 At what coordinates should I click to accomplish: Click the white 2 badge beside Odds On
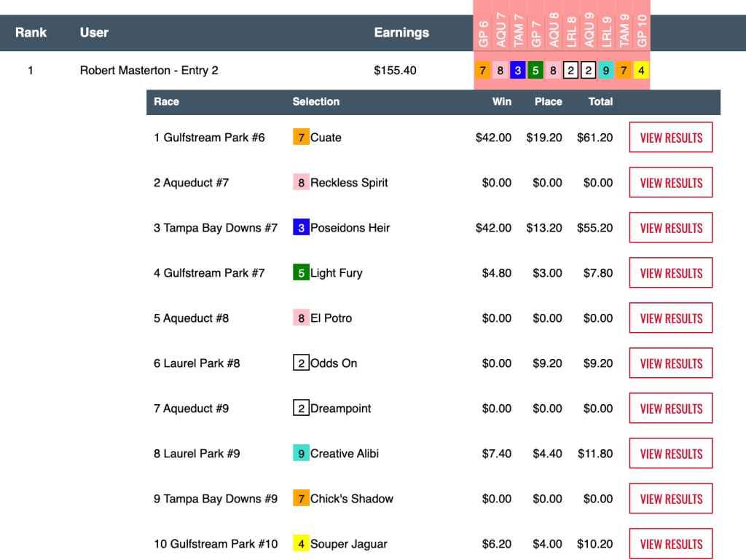coord(301,363)
